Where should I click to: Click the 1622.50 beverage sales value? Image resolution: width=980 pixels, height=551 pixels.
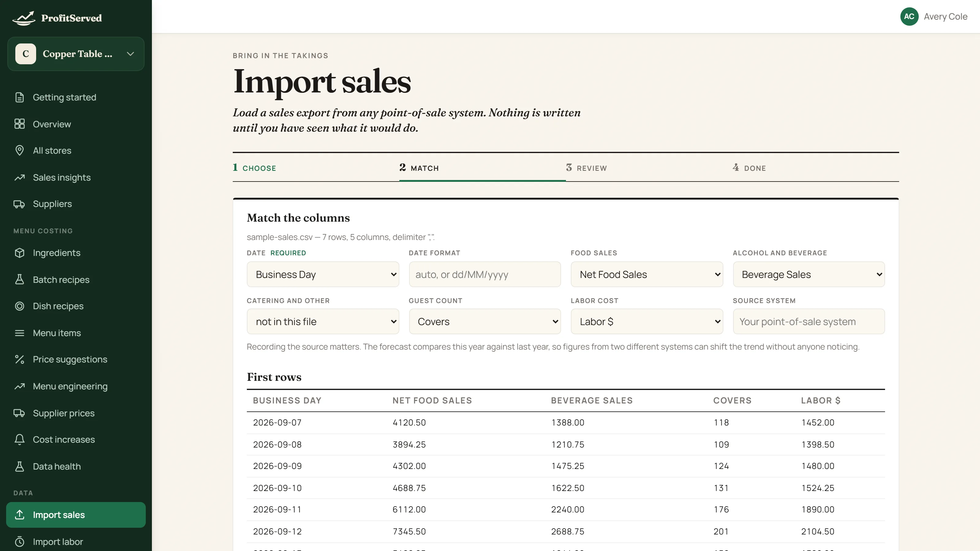[x=567, y=488]
